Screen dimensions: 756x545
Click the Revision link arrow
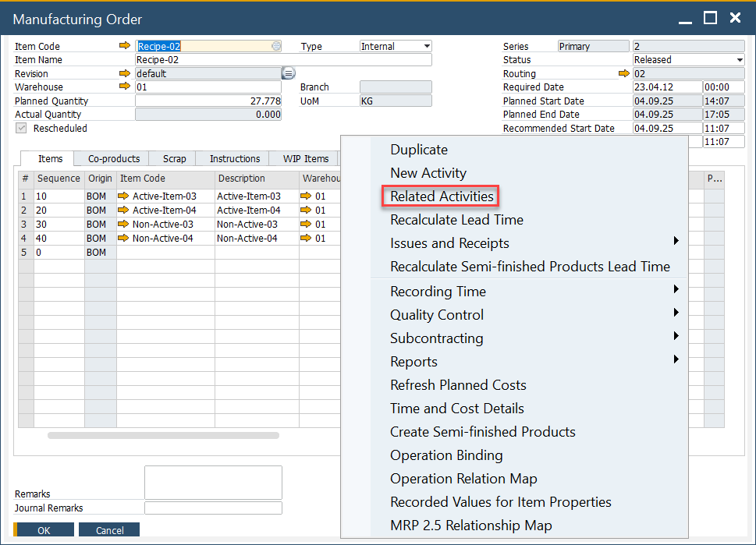[x=125, y=73]
